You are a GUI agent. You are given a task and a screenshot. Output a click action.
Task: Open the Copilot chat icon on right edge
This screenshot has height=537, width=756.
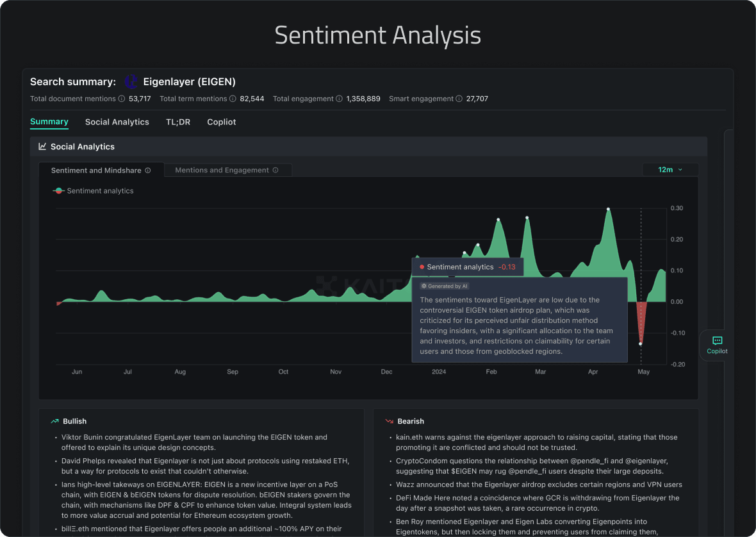(717, 345)
